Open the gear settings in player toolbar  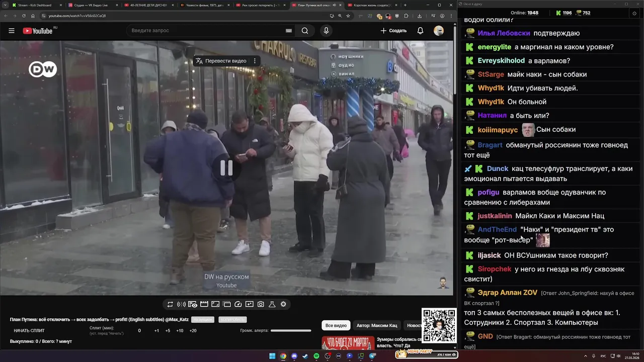(283, 304)
